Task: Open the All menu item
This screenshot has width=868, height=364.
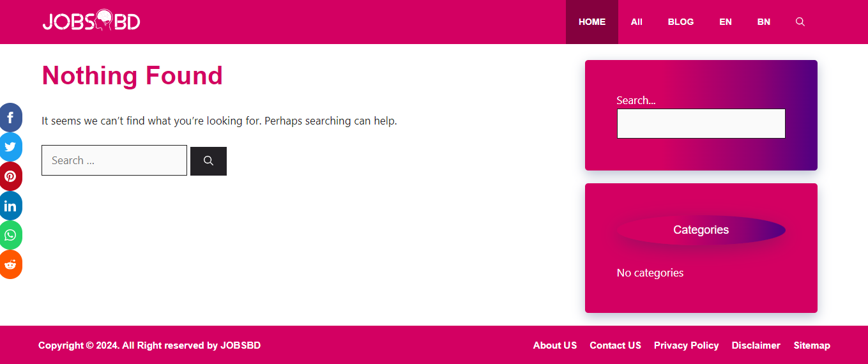Action: tap(636, 22)
